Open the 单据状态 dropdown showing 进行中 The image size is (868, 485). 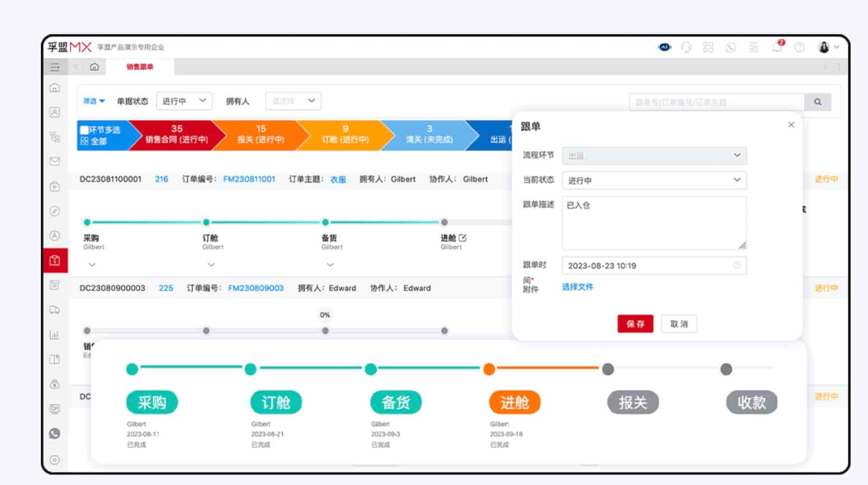(184, 101)
